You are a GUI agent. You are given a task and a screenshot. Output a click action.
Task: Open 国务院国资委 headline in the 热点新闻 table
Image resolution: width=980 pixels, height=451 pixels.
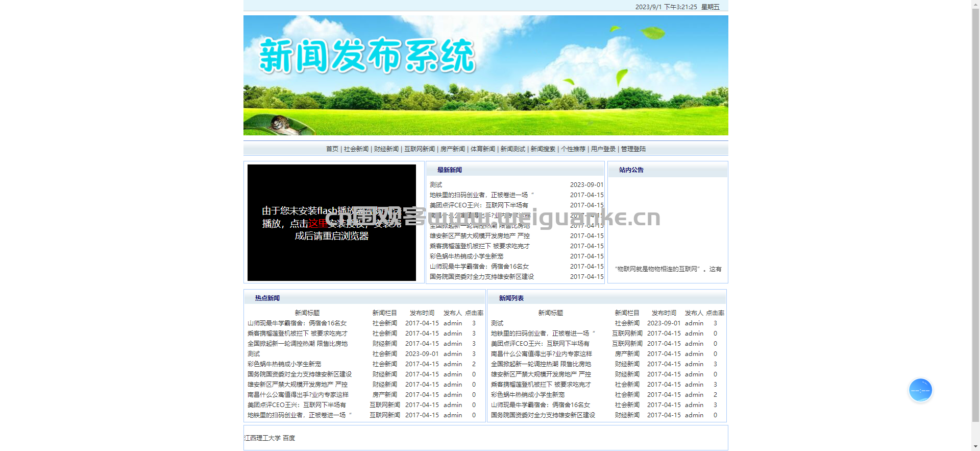(300, 374)
